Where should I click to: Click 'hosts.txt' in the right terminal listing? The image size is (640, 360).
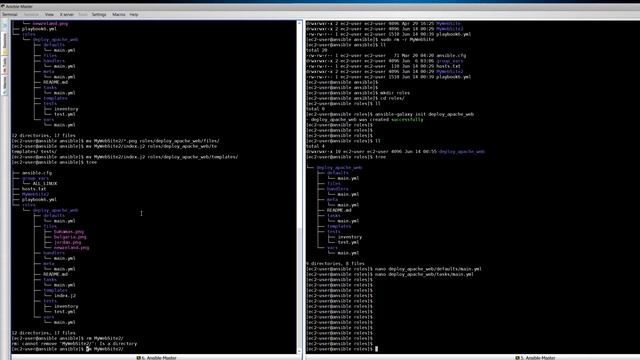tap(448, 66)
